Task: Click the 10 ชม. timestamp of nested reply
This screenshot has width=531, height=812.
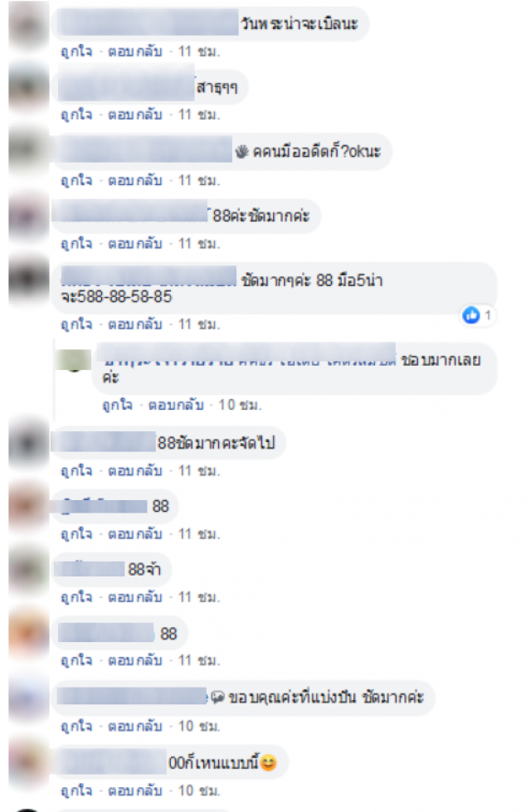Action: 240,405
